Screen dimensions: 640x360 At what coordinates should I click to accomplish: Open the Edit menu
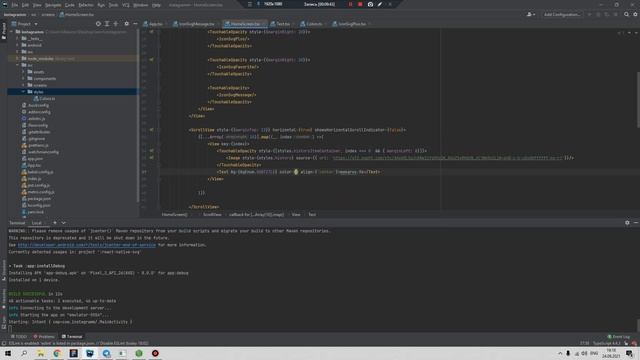[25, 5]
